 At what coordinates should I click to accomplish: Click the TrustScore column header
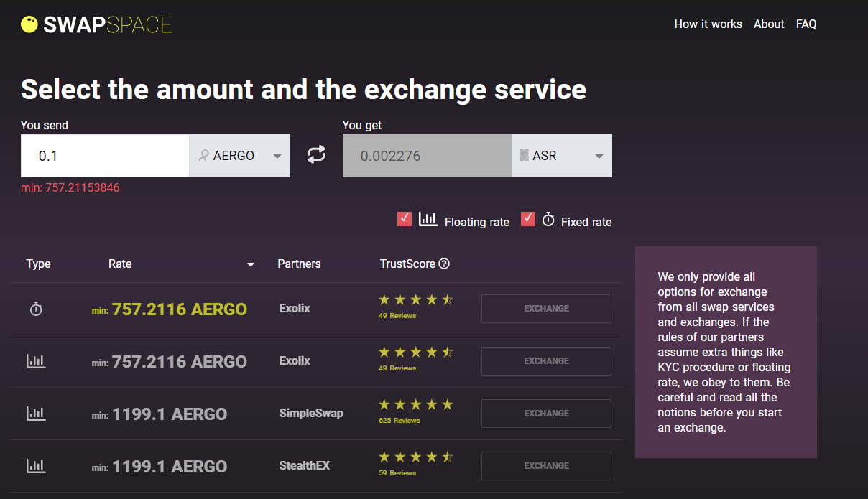coord(407,264)
